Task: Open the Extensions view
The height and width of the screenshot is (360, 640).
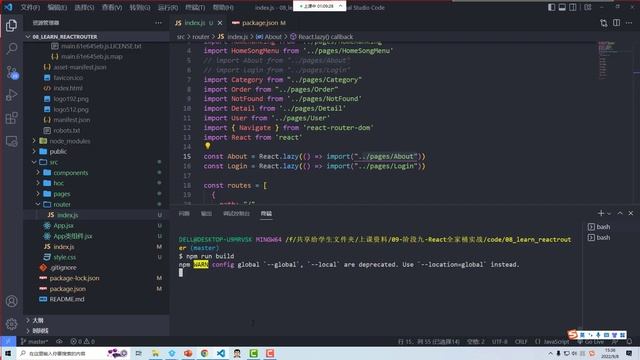Action: point(11,118)
